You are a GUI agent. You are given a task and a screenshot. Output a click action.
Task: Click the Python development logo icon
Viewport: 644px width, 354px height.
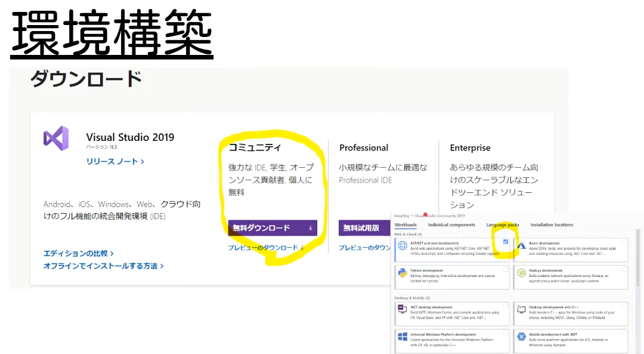tap(402, 273)
